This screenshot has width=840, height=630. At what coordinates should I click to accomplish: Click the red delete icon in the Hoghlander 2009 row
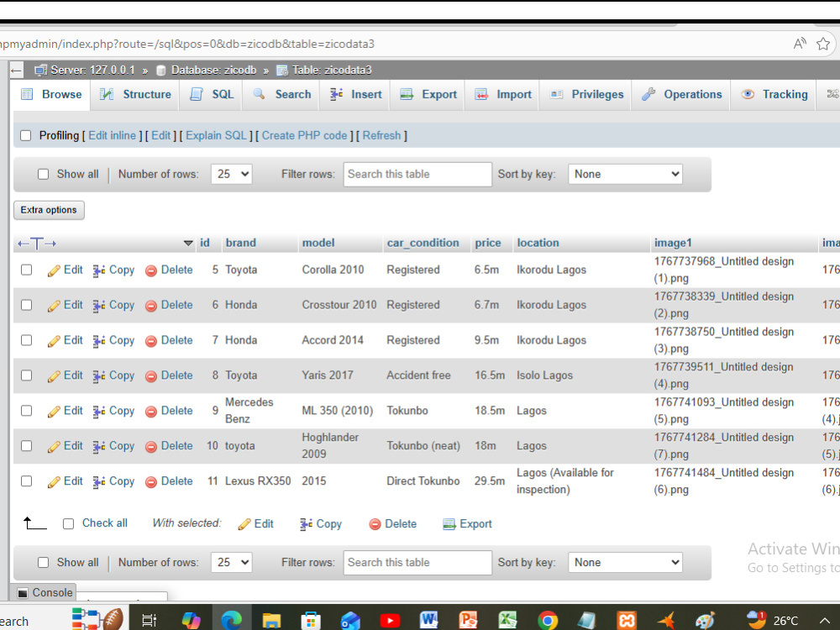(151, 446)
